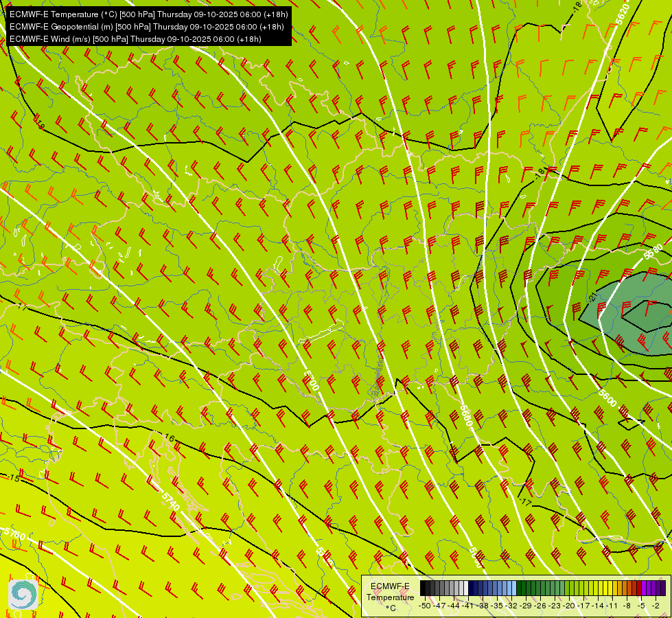Click the 5600 geopotential contour label

point(607,398)
